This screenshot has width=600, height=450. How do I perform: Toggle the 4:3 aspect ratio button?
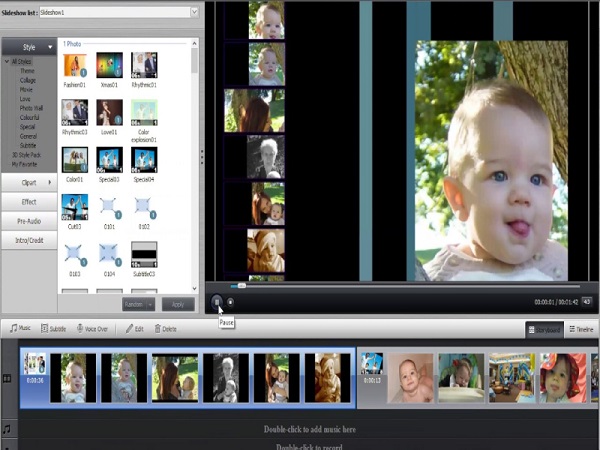pyautogui.click(x=587, y=302)
